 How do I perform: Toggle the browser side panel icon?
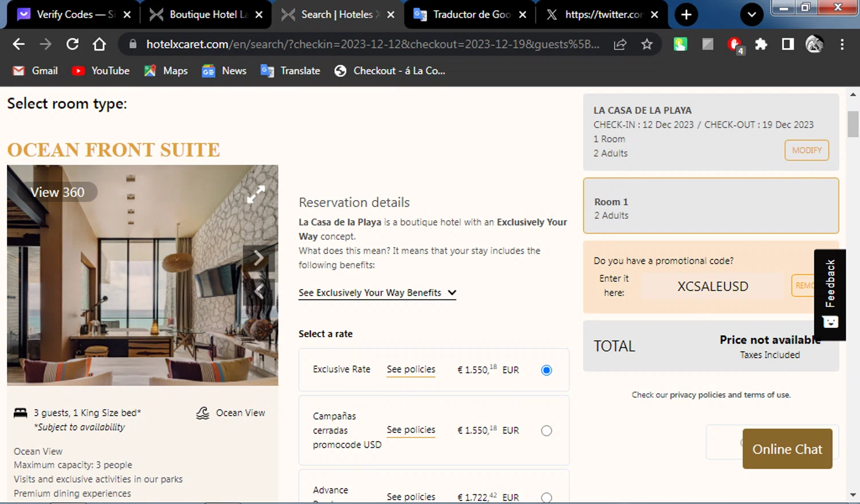pyautogui.click(x=788, y=44)
